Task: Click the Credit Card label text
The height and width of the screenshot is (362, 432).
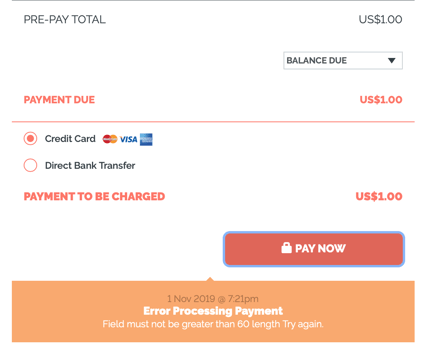Action: (x=70, y=139)
